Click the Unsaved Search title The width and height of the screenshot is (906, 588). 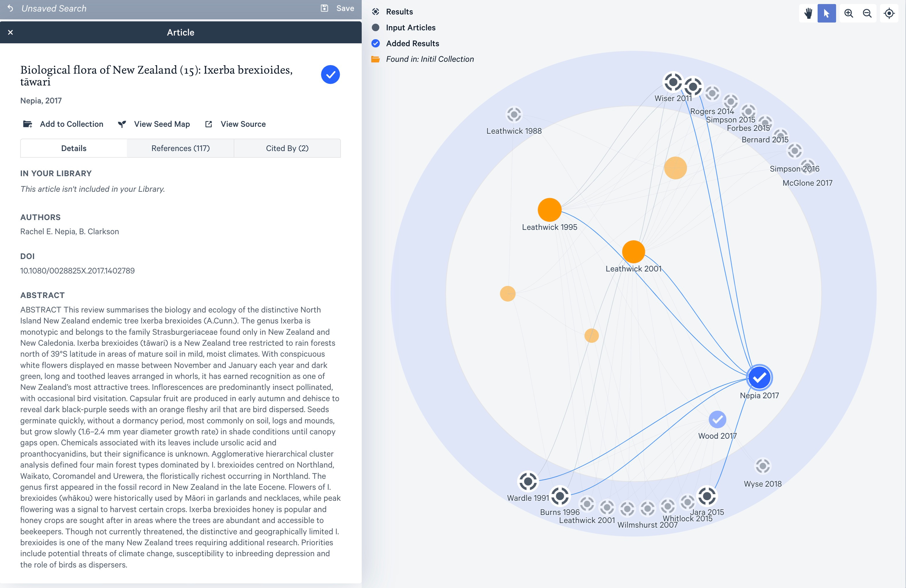[54, 8]
